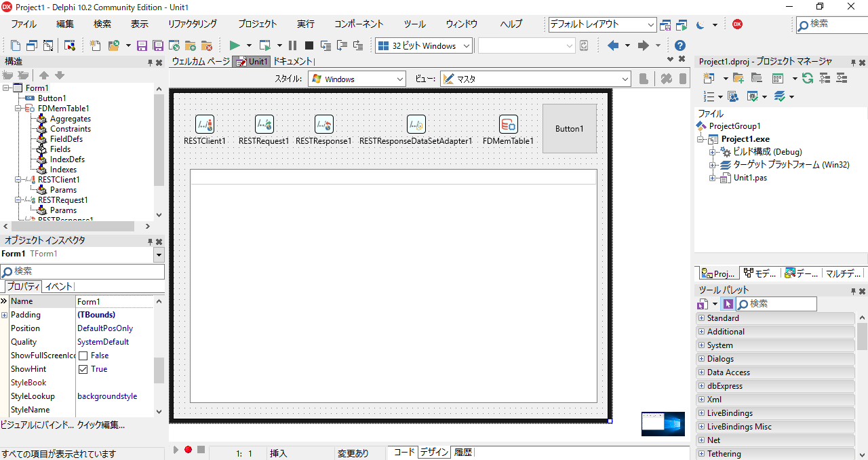Select the RESTClient1 component on the form
This screenshot has height=460, width=868.
pyautogui.click(x=205, y=125)
